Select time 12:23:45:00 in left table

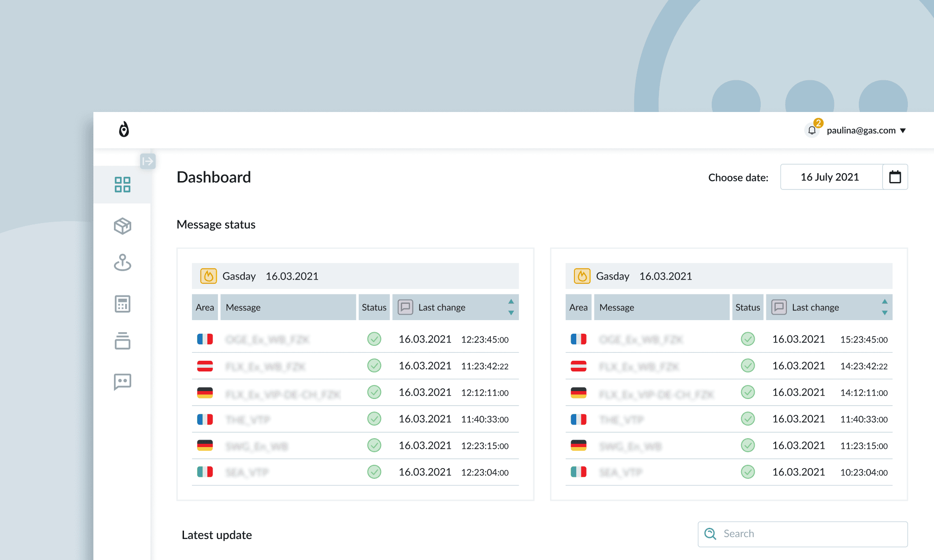(x=485, y=340)
